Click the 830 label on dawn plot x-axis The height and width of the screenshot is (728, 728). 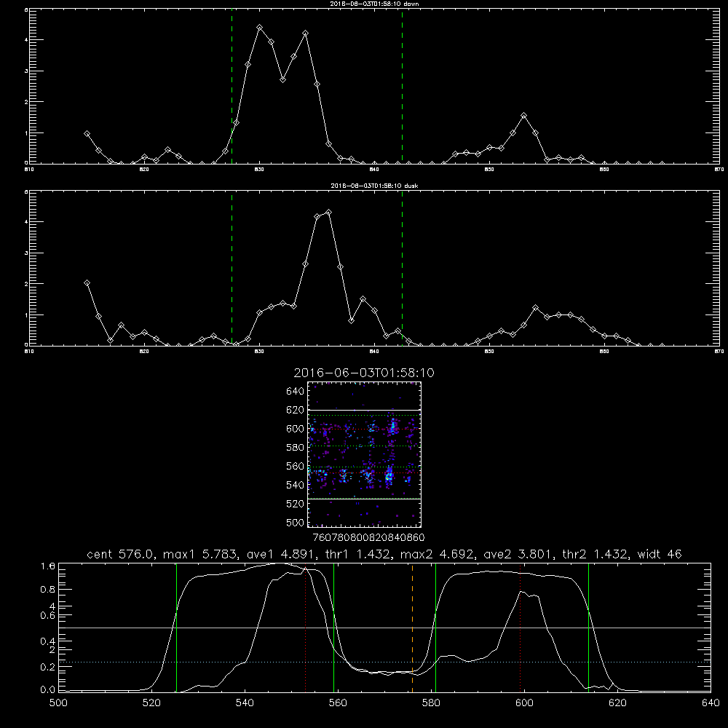click(x=260, y=170)
